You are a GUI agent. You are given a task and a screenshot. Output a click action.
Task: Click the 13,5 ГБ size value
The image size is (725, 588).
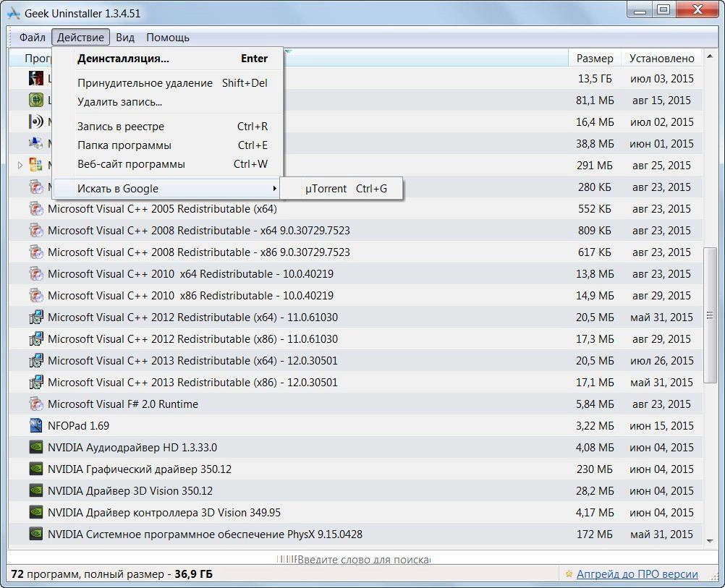tap(595, 79)
